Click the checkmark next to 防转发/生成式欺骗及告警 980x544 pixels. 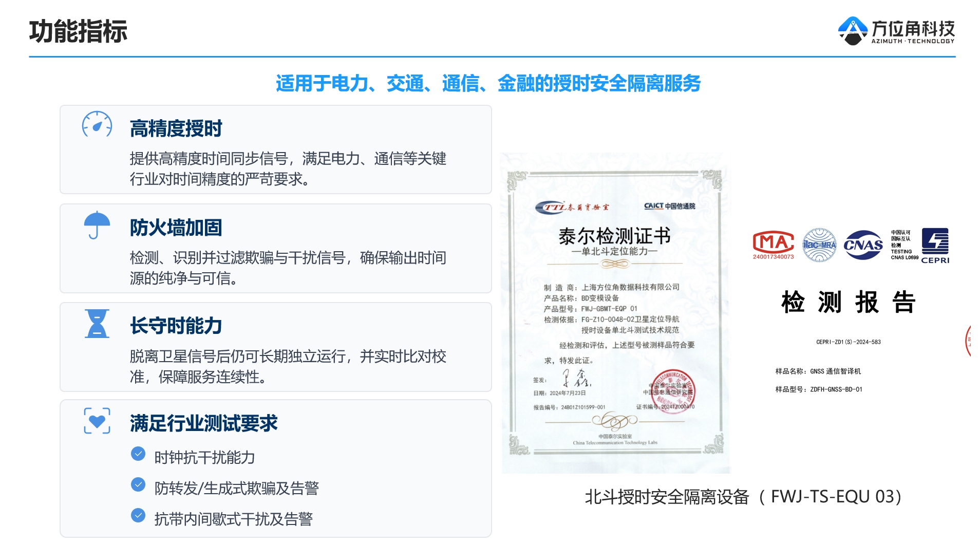pos(138,484)
